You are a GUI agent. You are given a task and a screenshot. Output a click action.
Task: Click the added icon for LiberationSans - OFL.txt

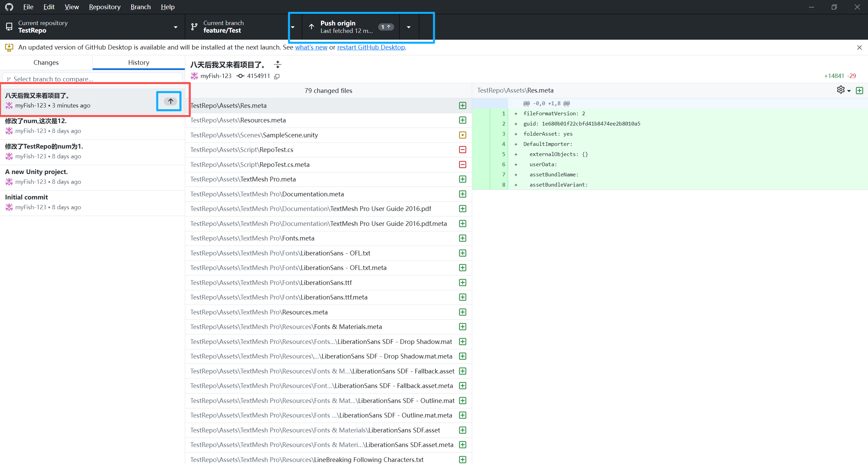pyautogui.click(x=462, y=253)
